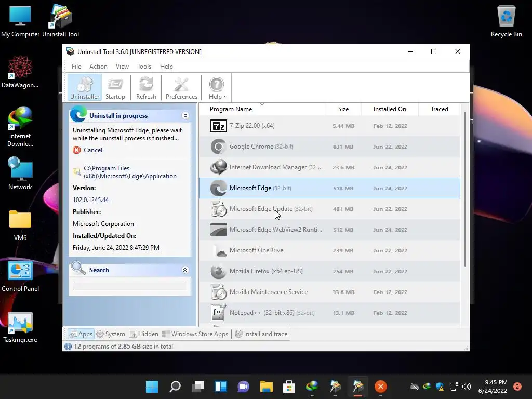
Task: Open the My Computer desktop icon
Action: 20,20
